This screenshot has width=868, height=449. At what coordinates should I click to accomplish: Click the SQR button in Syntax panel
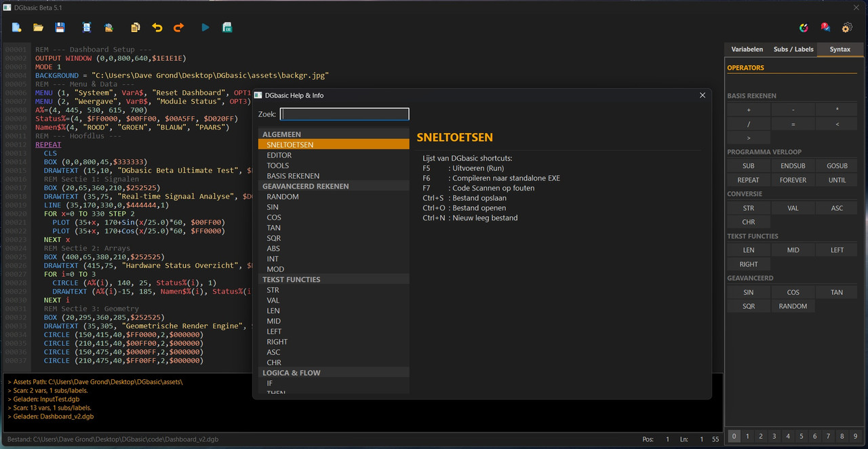[x=749, y=307]
